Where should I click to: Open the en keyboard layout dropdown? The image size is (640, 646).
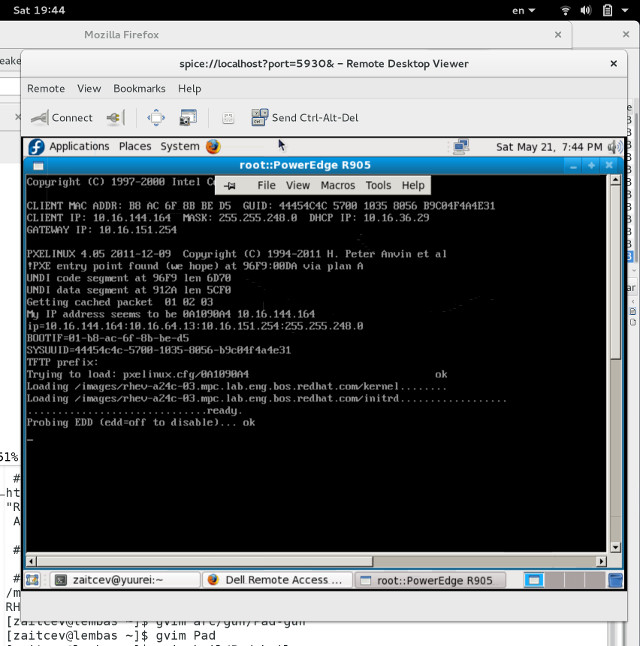[x=523, y=10]
